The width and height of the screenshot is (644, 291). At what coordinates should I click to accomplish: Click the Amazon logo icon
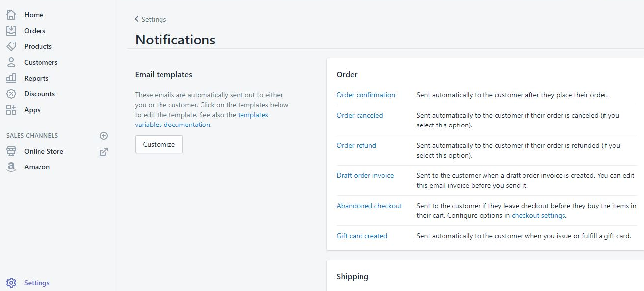pos(11,167)
